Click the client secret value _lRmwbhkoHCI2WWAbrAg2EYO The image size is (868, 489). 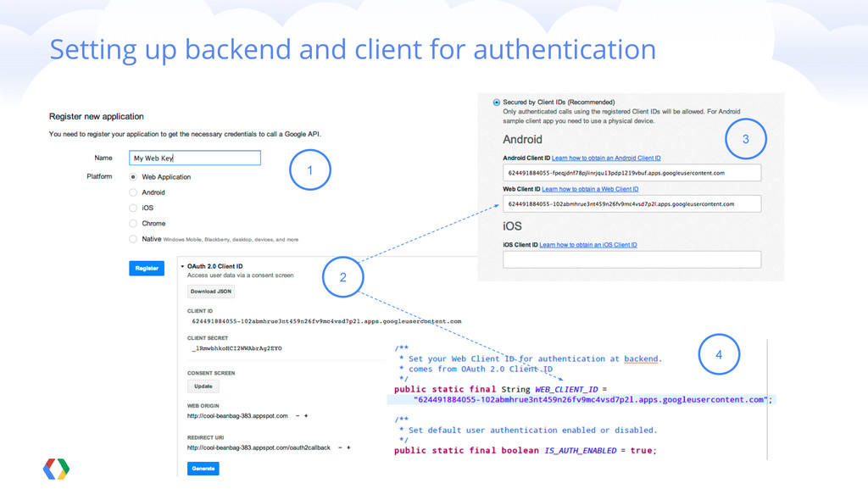click(x=237, y=348)
